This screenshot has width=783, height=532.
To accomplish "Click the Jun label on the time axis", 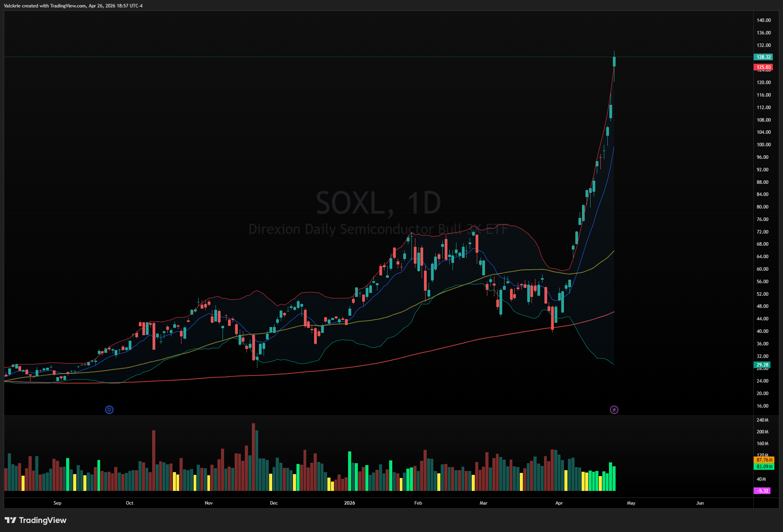I will click(700, 503).
